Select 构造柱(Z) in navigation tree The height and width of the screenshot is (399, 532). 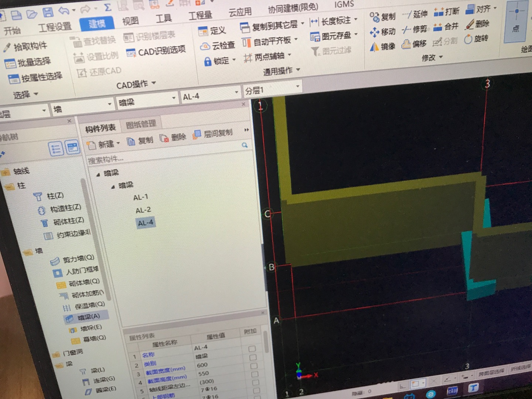point(59,209)
